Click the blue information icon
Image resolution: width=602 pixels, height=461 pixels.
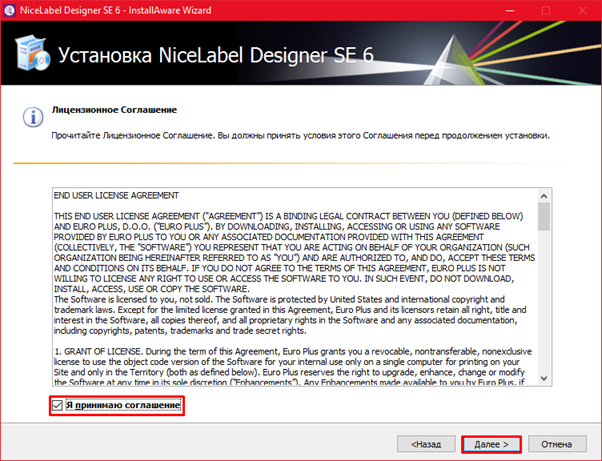pyautogui.click(x=33, y=117)
